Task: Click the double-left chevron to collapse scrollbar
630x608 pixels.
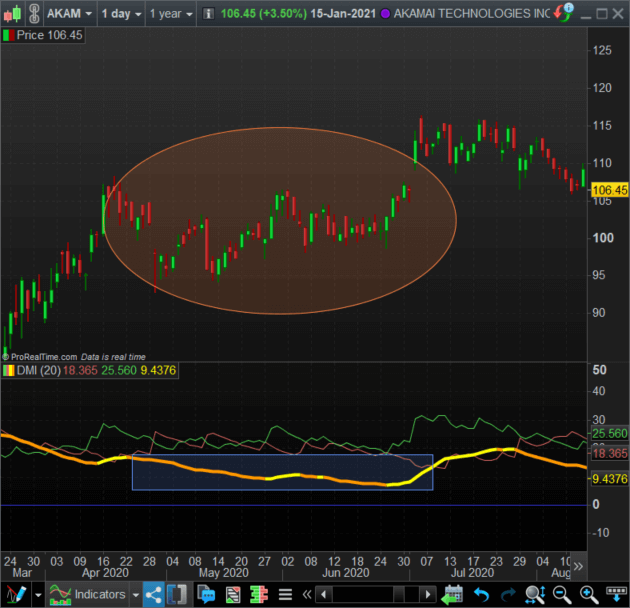Action: point(307,594)
